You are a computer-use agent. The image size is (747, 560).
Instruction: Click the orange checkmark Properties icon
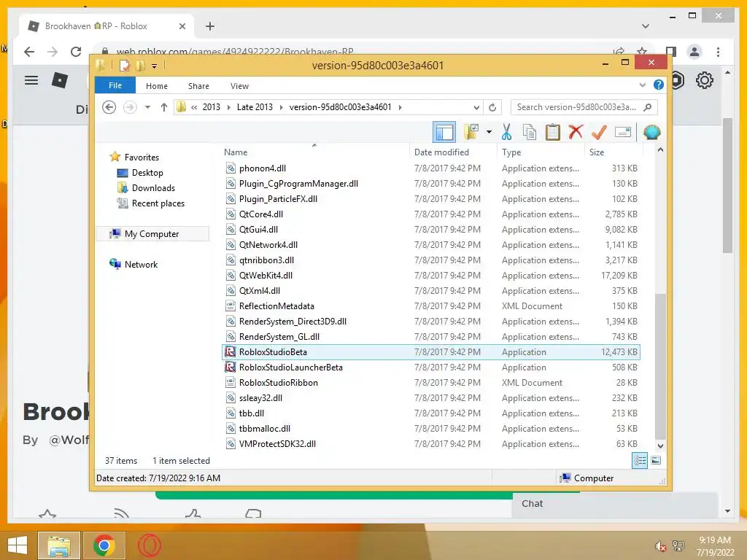599,132
